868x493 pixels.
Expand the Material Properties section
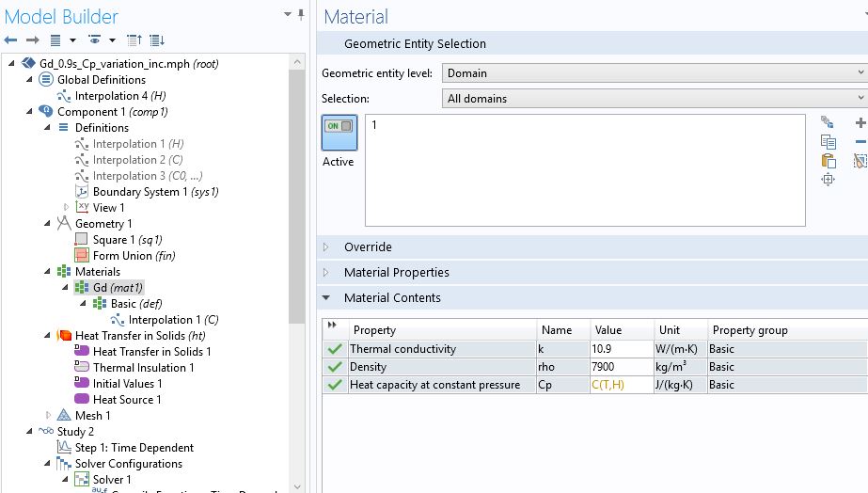[327, 273]
